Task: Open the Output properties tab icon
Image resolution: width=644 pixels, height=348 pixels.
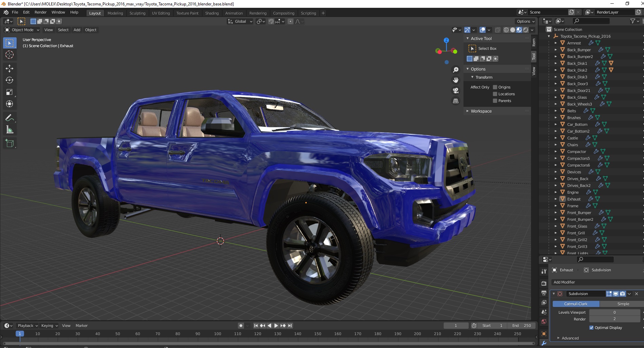Action: tap(544, 293)
